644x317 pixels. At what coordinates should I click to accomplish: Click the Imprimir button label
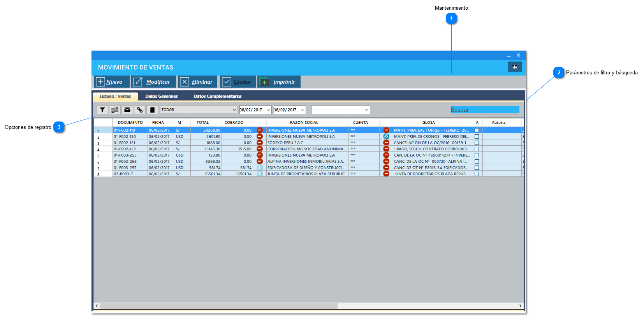tap(284, 82)
